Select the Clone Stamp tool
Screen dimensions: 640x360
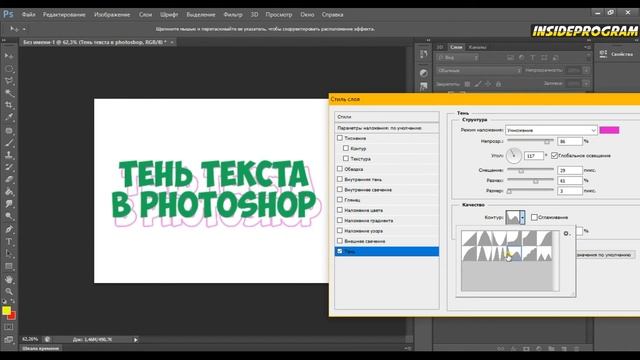(9, 156)
